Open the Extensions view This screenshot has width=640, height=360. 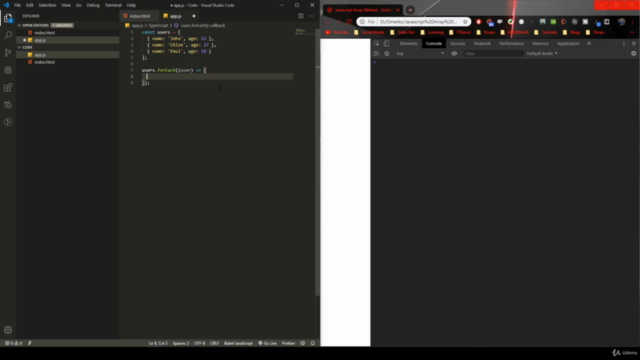[x=8, y=87]
